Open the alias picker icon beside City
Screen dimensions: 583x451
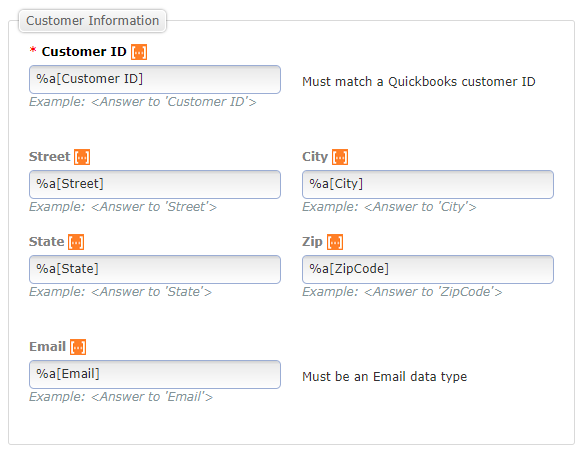[340, 157]
